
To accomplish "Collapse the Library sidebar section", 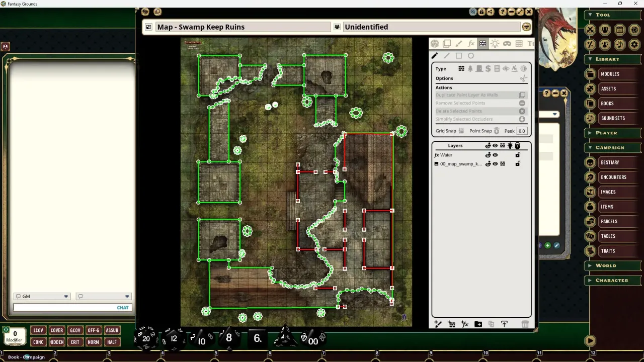I will point(612,59).
